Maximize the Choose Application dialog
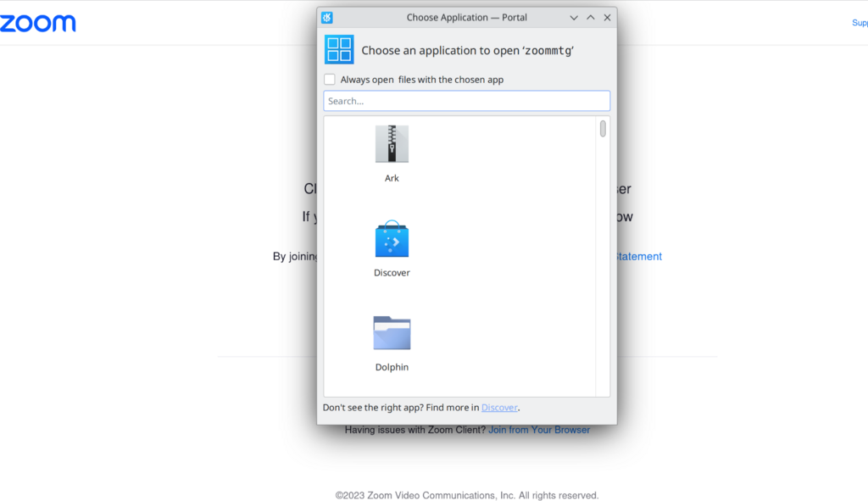 (591, 18)
